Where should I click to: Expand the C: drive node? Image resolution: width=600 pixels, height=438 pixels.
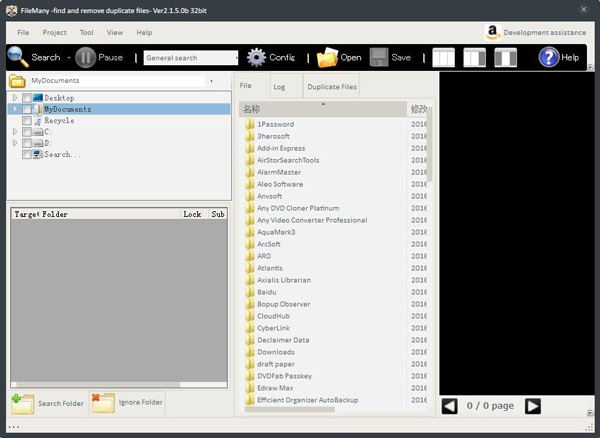[x=15, y=132]
